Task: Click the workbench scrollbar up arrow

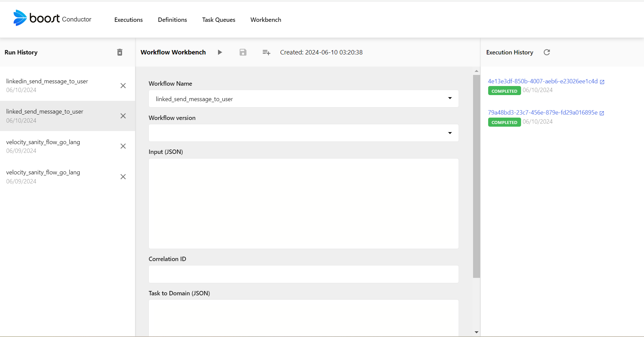Action: pyautogui.click(x=476, y=71)
